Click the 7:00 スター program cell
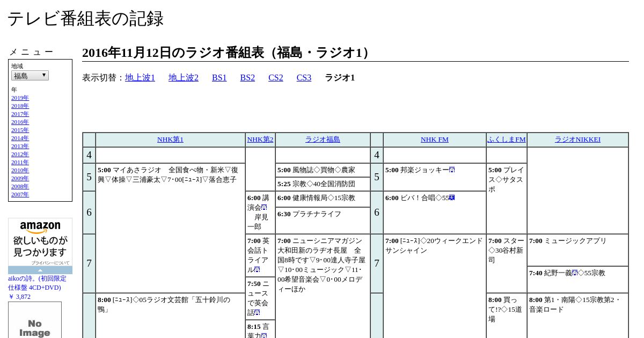This screenshot has height=338, width=644. pos(507,263)
